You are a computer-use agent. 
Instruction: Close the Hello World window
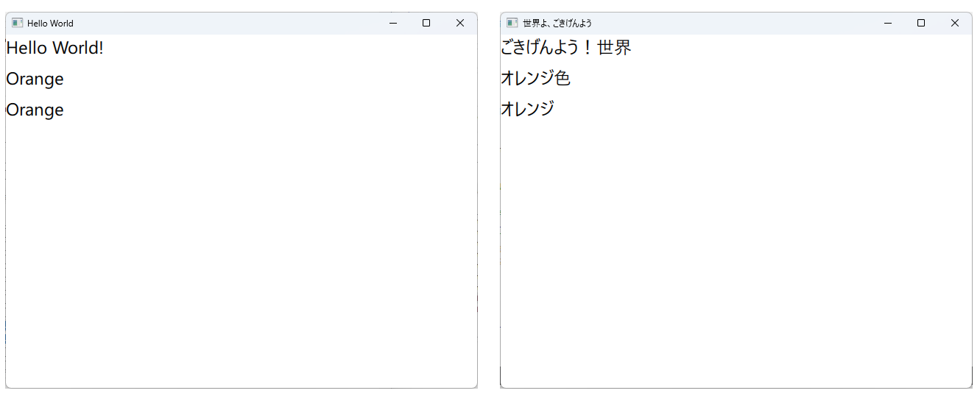pyautogui.click(x=460, y=23)
